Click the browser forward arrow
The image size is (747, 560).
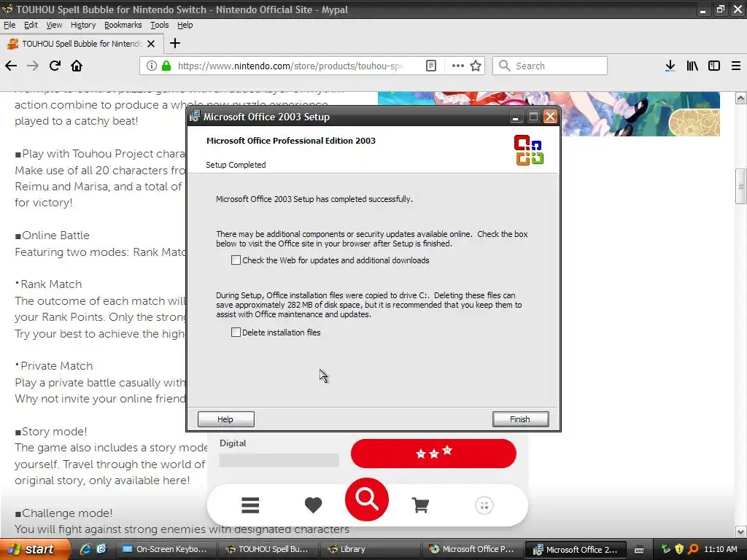(x=33, y=66)
